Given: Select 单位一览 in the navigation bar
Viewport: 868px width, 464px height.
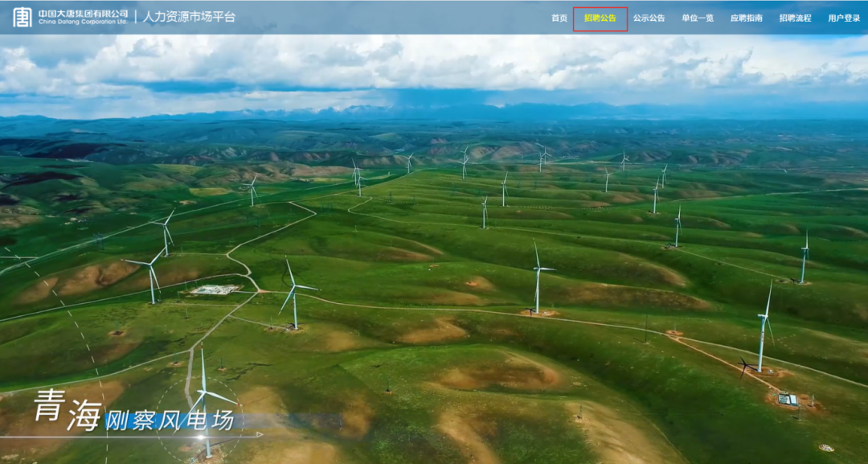Looking at the screenshot, I should click(x=698, y=18).
